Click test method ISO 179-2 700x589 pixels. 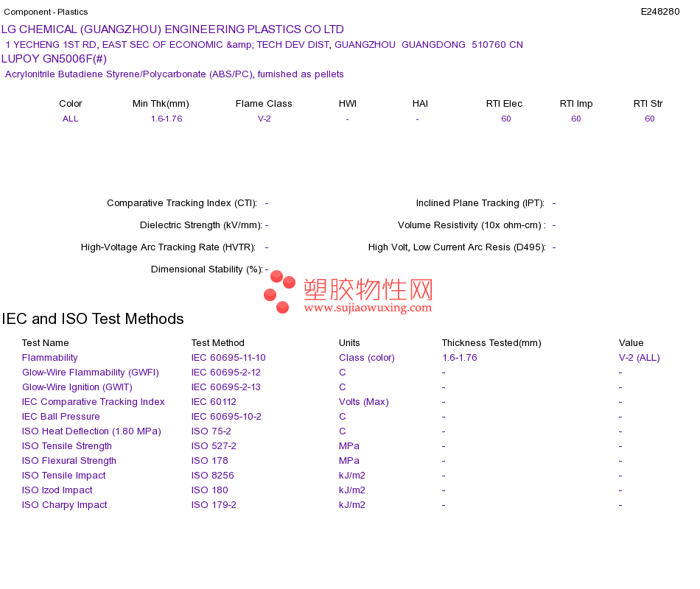pos(214,505)
